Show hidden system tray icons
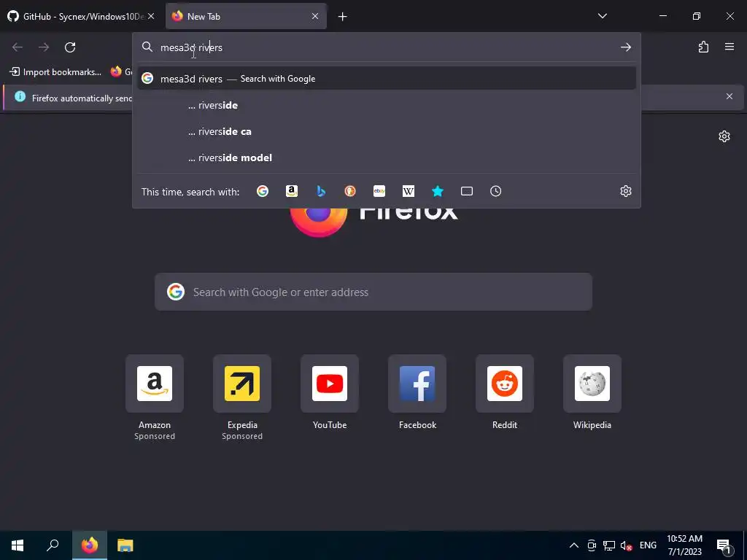 (x=574, y=545)
